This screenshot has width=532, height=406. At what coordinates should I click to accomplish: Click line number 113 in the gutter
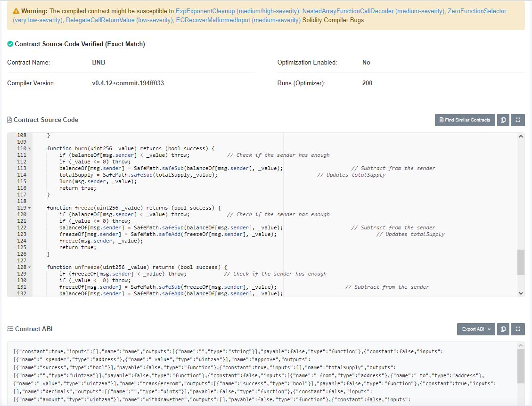click(x=22, y=168)
